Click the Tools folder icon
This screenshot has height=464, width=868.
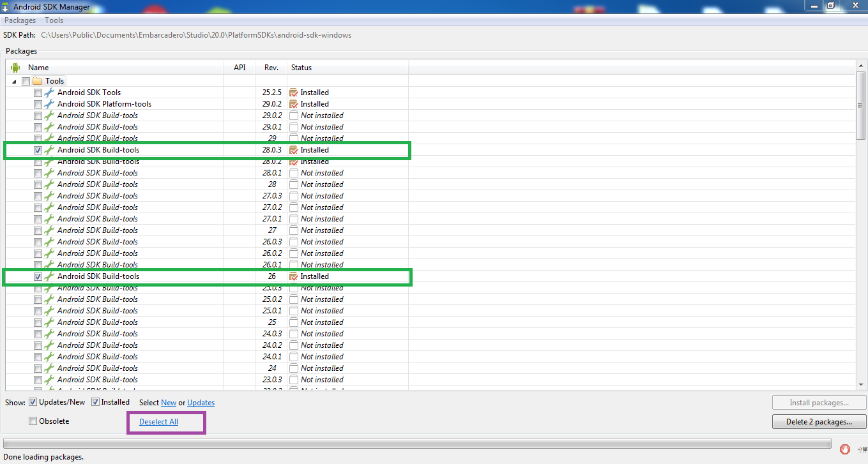[x=37, y=81]
